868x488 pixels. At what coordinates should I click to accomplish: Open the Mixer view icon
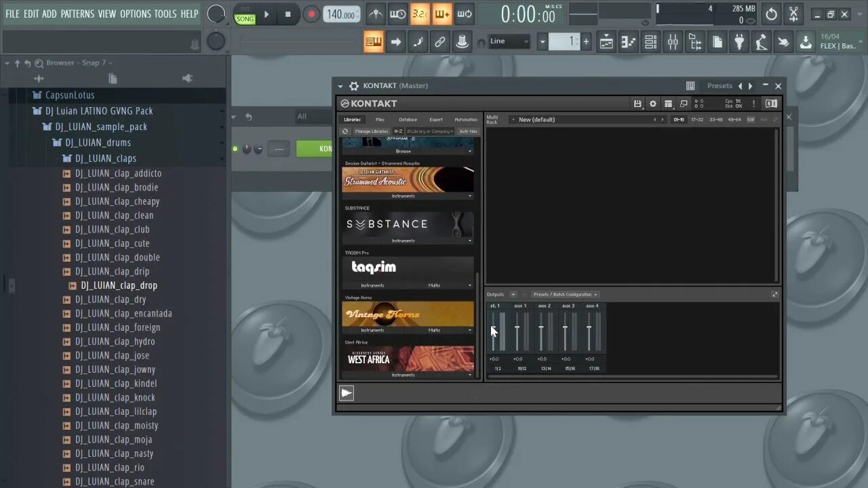click(673, 42)
